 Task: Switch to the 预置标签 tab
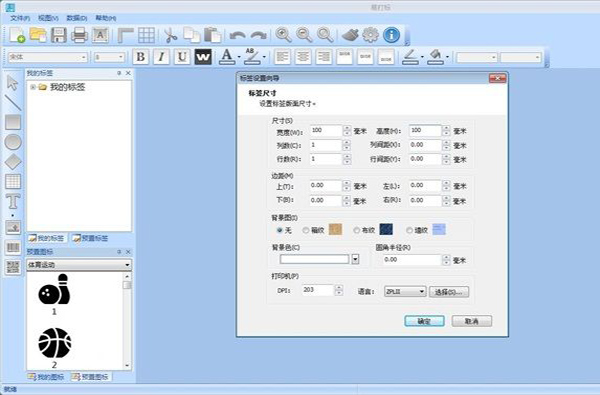point(91,238)
